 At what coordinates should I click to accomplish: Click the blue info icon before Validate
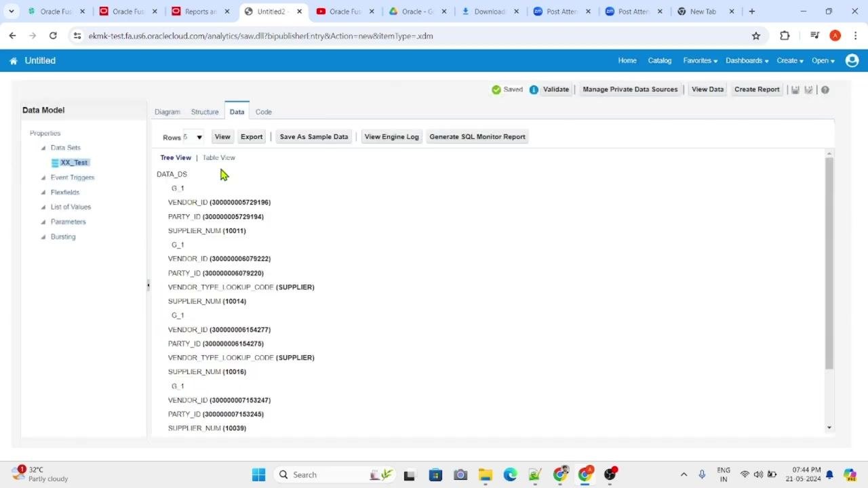[x=534, y=89]
